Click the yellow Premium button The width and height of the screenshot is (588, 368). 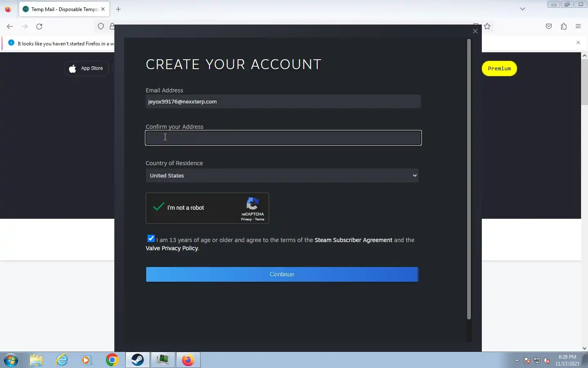tap(499, 68)
